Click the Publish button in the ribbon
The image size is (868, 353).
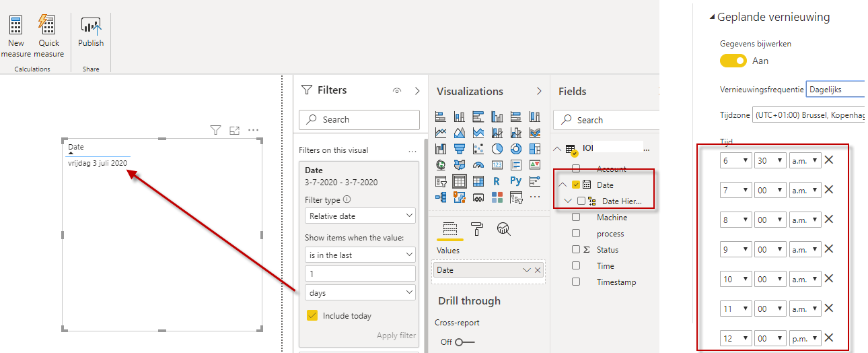(x=91, y=32)
